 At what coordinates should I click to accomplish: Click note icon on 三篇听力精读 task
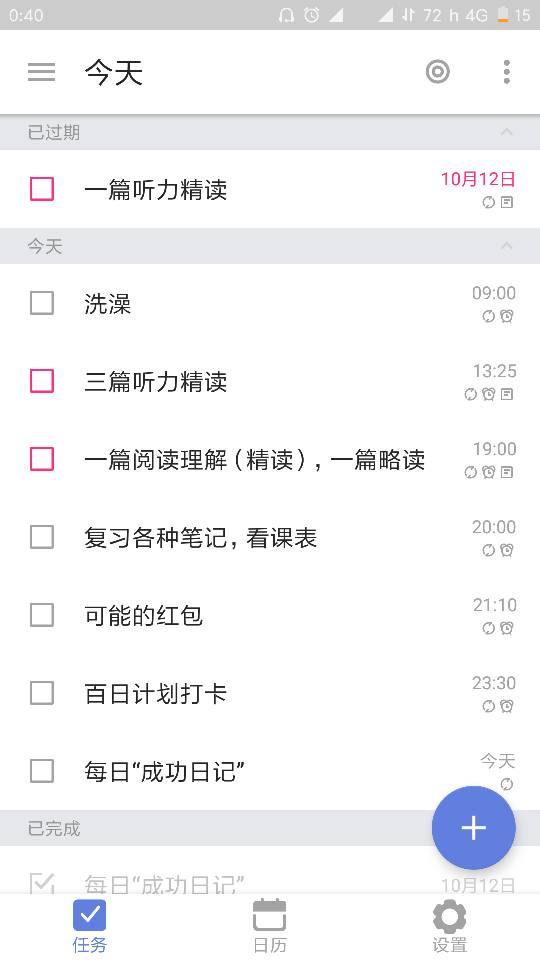(x=507, y=395)
